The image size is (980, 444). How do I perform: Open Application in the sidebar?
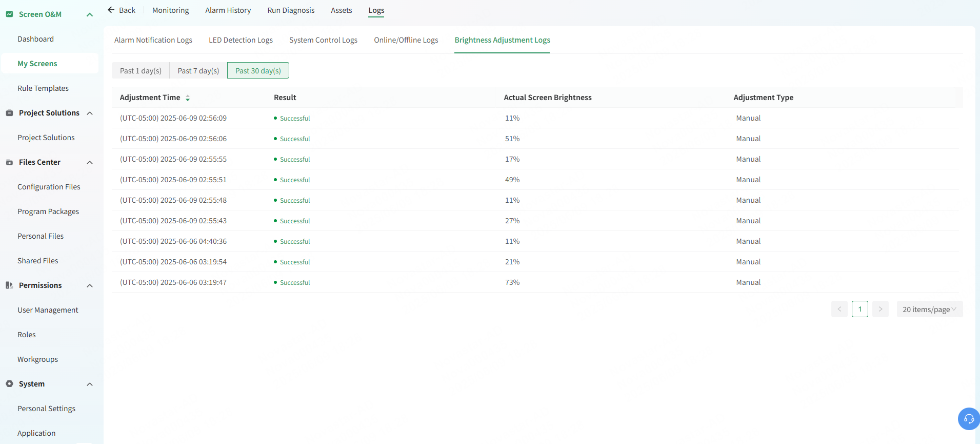[x=36, y=433]
